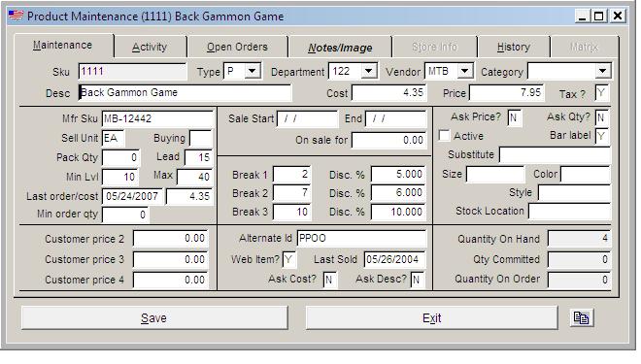Click the Disc. % field showing 5.000
641x364 pixels.
coord(398,175)
